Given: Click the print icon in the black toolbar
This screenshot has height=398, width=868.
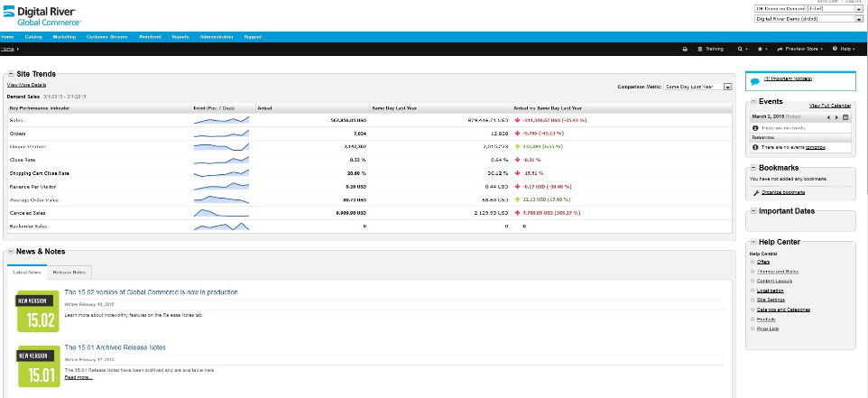Looking at the screenshot, I should pos(685,49).
